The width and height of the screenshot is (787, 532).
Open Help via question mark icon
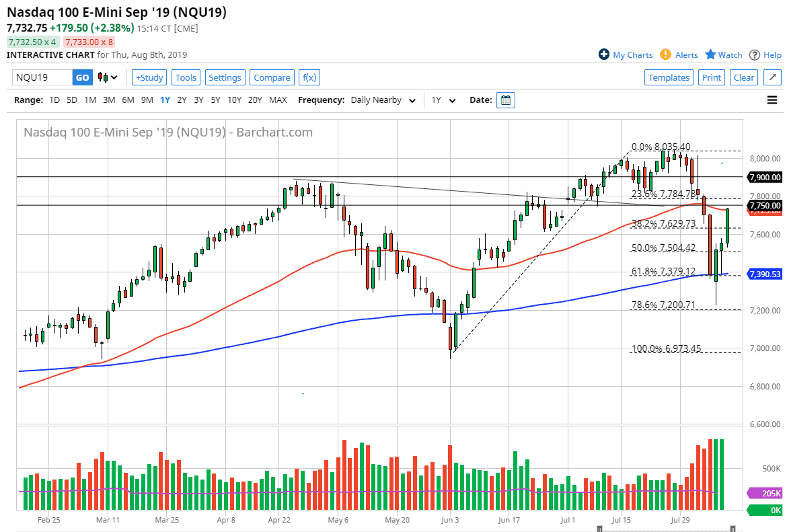pos(755,54)
